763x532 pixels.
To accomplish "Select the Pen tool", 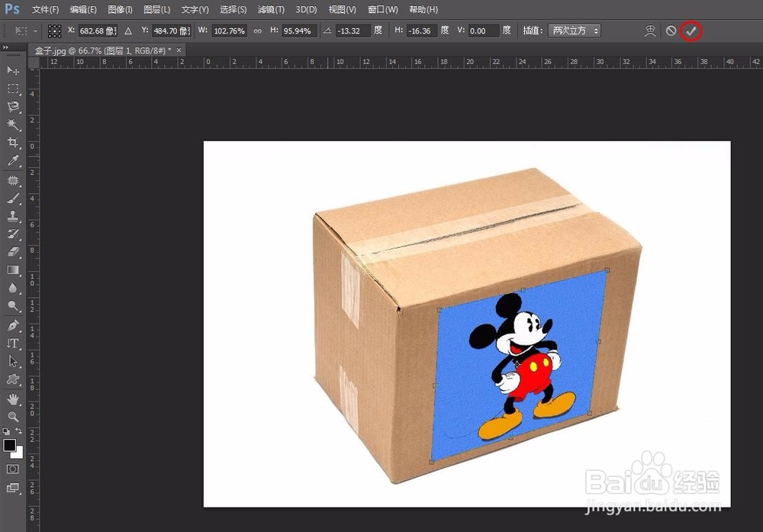I will 13,325.
